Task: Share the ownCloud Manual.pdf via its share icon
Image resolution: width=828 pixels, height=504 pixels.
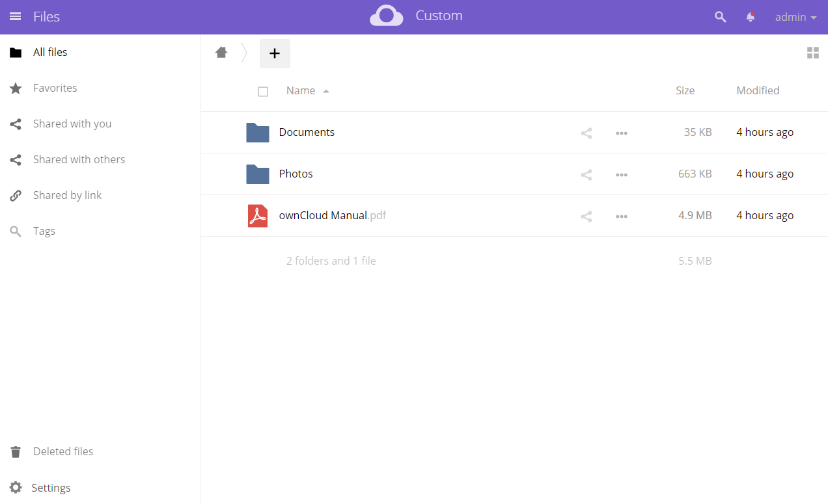Action: coord(586,216)
